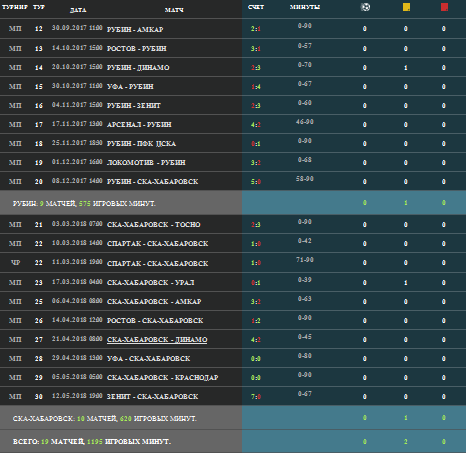Viewport: 466px width, 454px height.
Task: Click the red card column icon
Action: (x=444, y=7)
